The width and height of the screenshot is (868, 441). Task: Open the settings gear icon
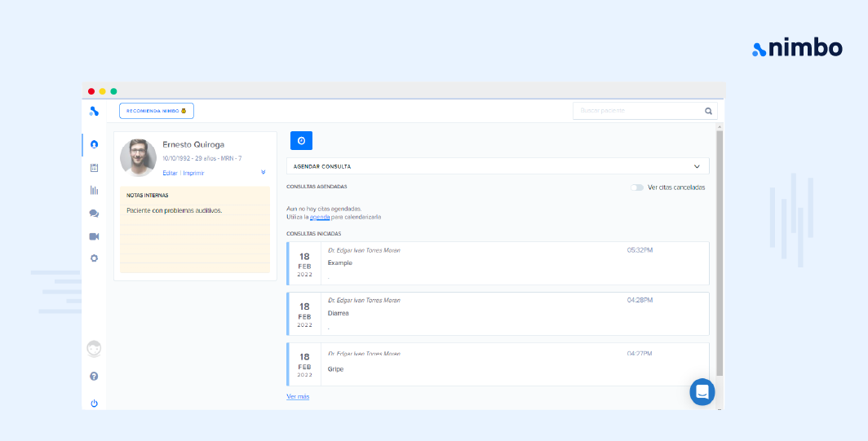94,258
